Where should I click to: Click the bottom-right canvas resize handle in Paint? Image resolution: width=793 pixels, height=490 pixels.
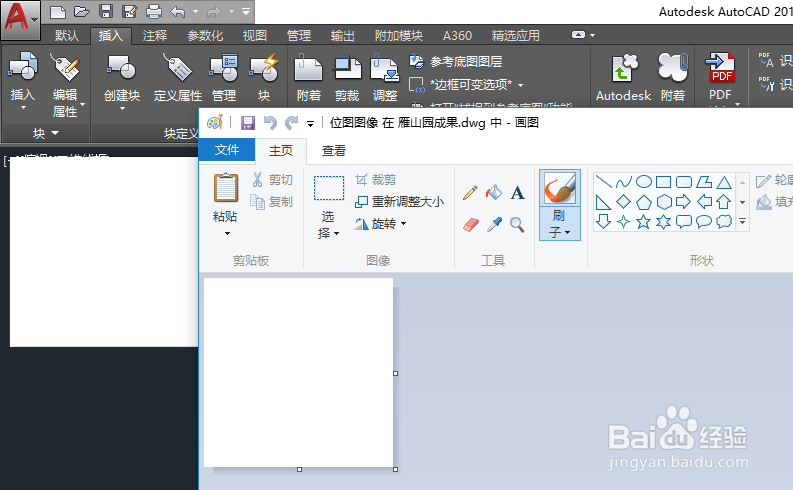395,469
